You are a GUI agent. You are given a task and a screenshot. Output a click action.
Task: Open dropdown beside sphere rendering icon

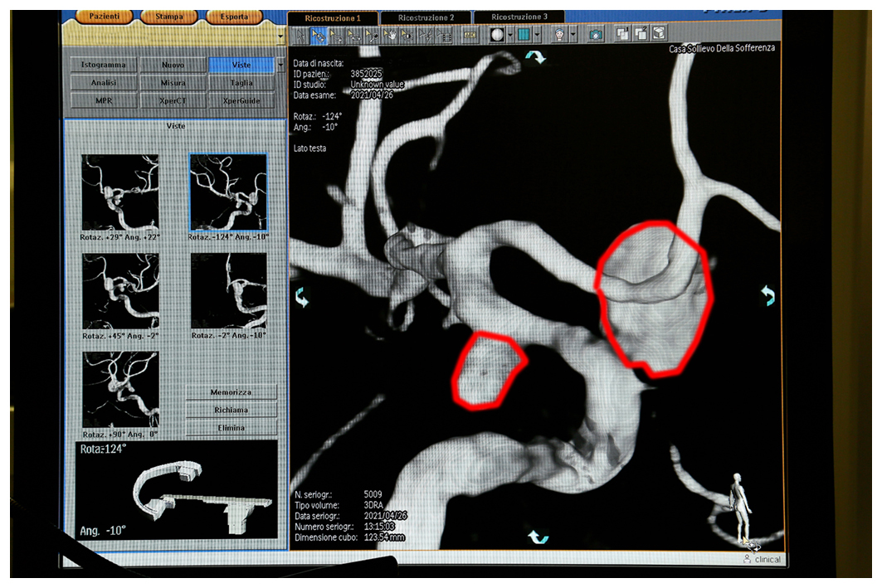coord(510,35)
